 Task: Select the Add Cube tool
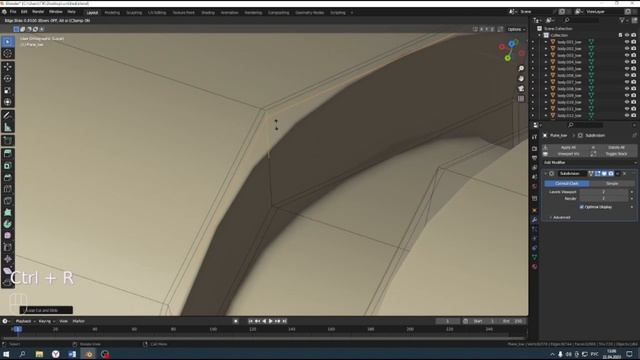point(8,141)
